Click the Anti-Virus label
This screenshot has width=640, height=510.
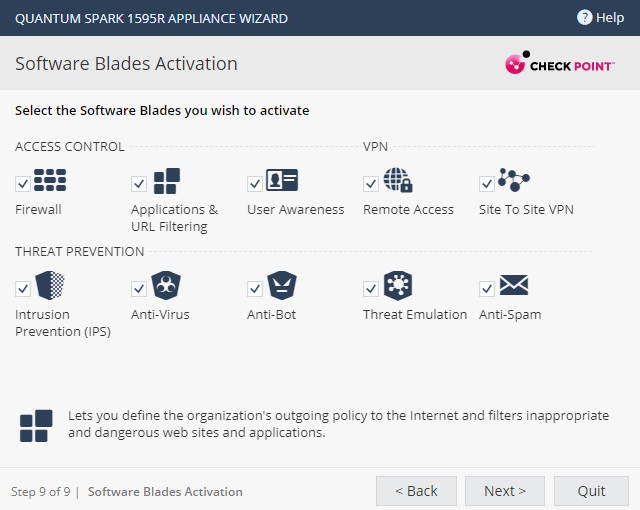click(x=160, y=315)
